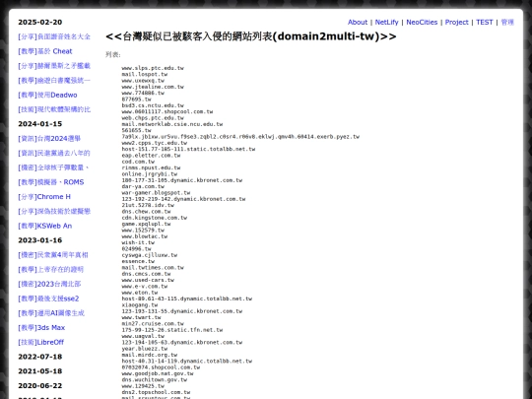This screenshot has height=399, width=532.
Task: Click the cod.com.tw entry
Action: [138, 162]
